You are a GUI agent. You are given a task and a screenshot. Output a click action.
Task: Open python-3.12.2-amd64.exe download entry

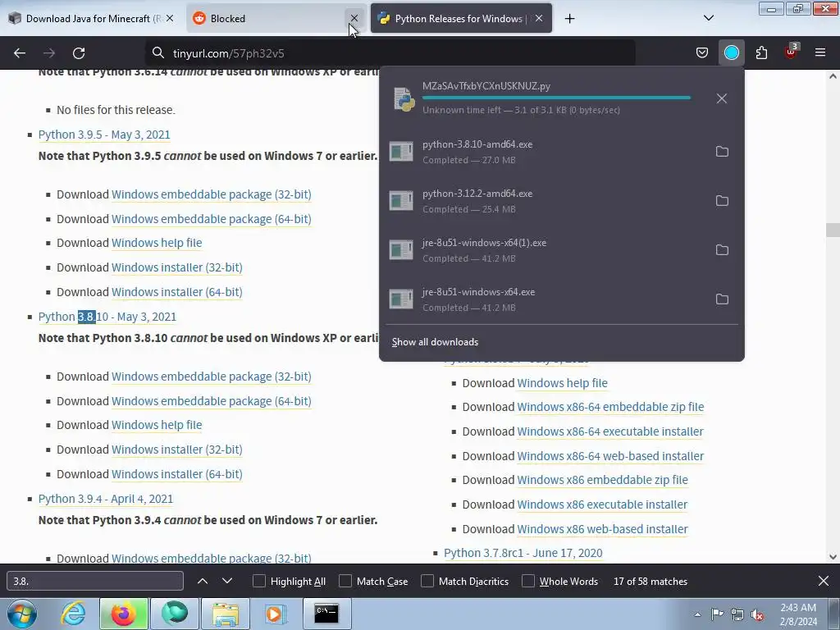545,201
